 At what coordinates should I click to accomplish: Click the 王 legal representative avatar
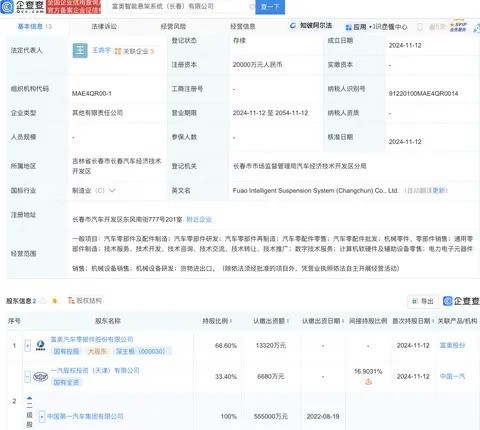pos(80,51)
